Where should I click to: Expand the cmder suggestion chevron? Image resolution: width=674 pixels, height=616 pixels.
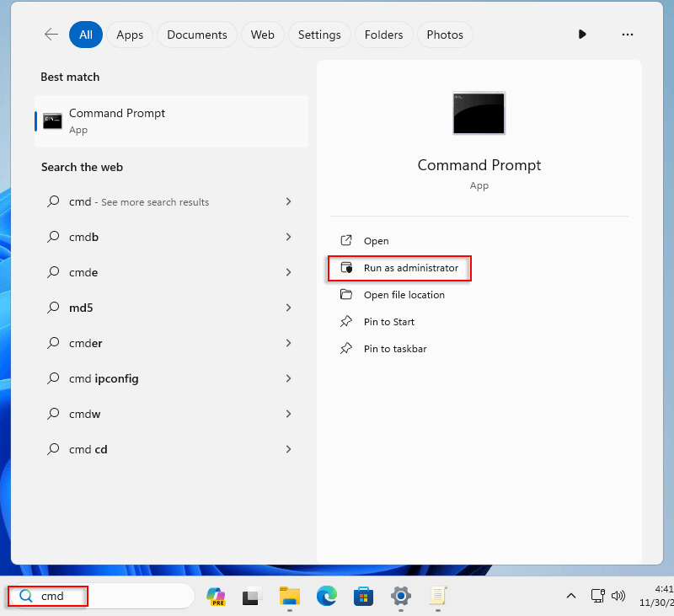point(288,343)
